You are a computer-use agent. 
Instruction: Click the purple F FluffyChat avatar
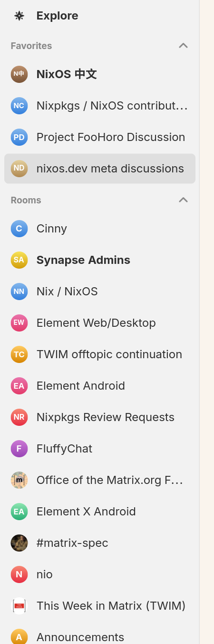[19, 449]
